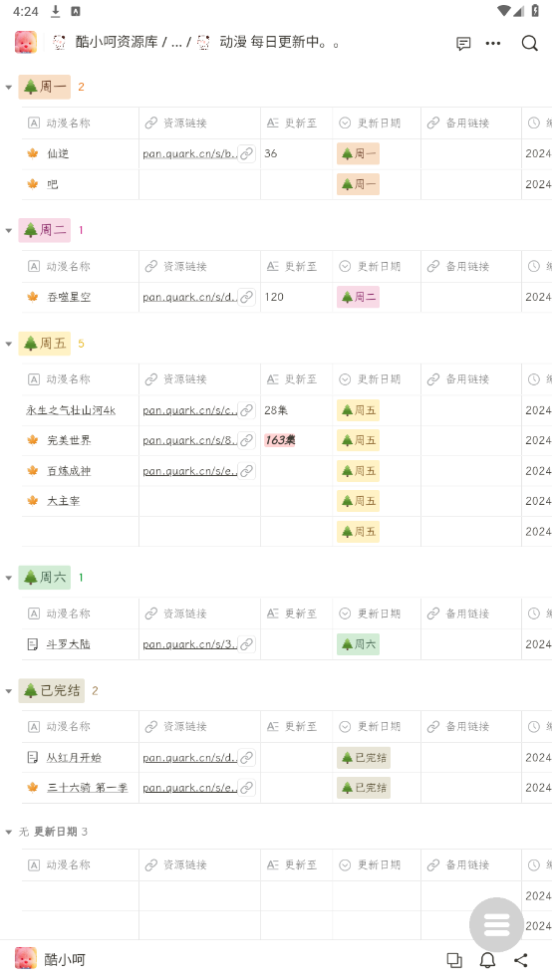This screenshot has width=552, height=980.
Task: Open the 完美世界 resource link
Action: [189, 440]
